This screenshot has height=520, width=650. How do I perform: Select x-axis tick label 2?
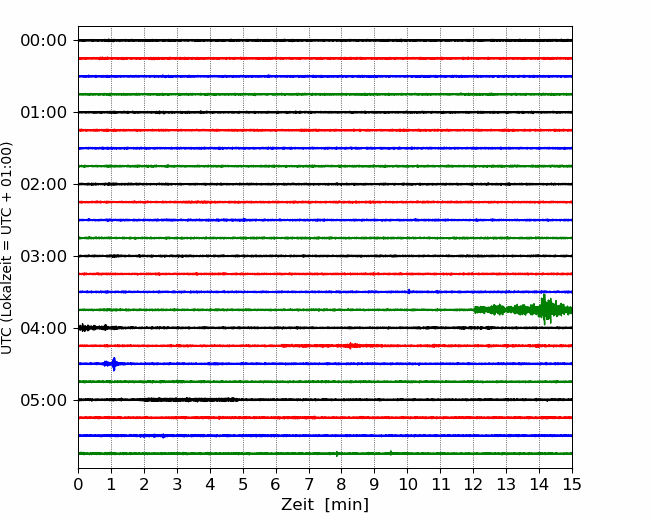[144, 484]
